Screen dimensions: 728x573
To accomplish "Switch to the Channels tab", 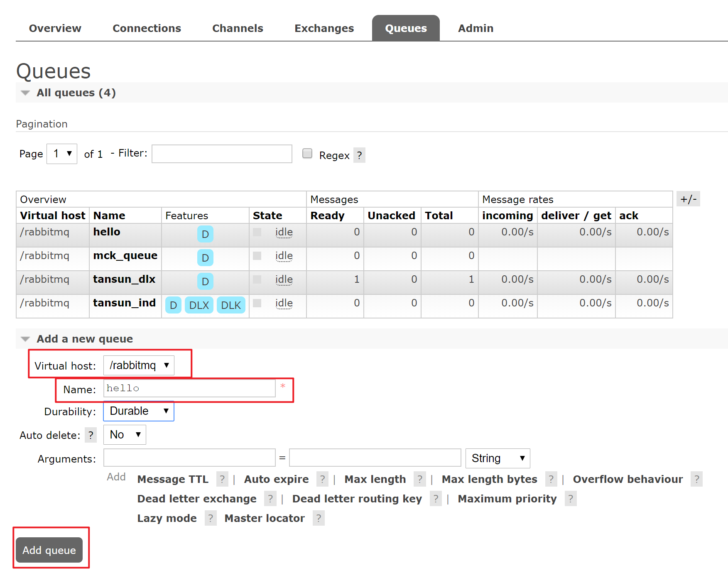I will coord(238,28).
